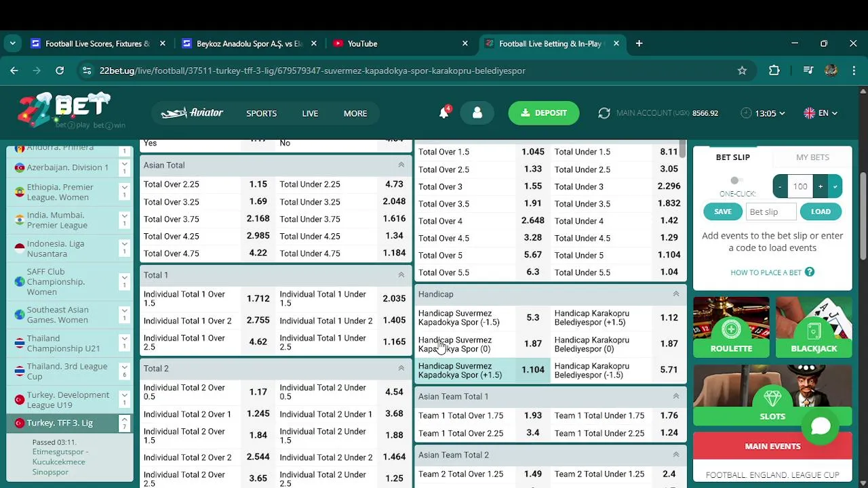Open the browser profile avatar

tap(831, 70)
